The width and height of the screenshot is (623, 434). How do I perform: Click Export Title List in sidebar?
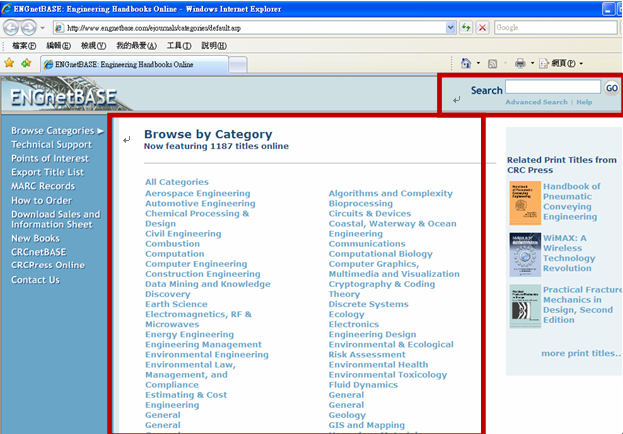pos(48,172)
